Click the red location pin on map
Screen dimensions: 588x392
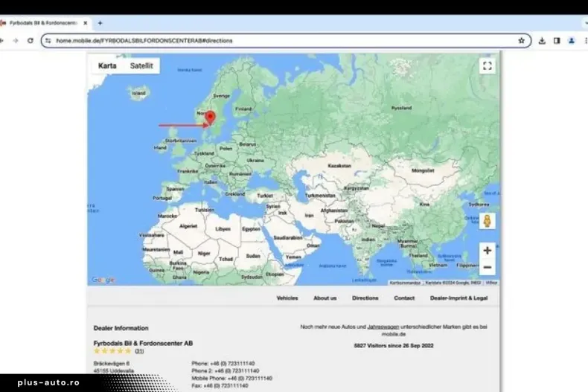[x=210, y=118]
